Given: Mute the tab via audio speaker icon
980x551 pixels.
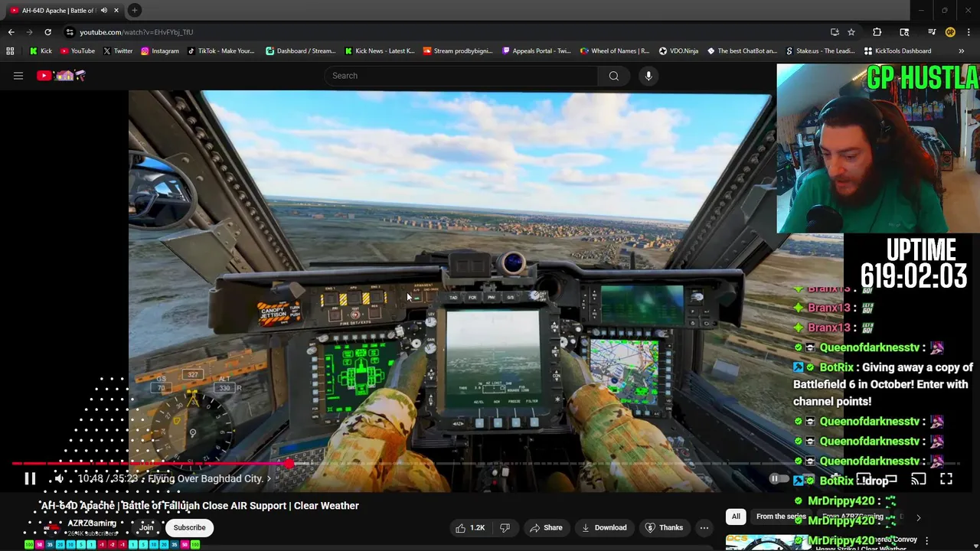Looking at the screenshot, I should (104, 11).
